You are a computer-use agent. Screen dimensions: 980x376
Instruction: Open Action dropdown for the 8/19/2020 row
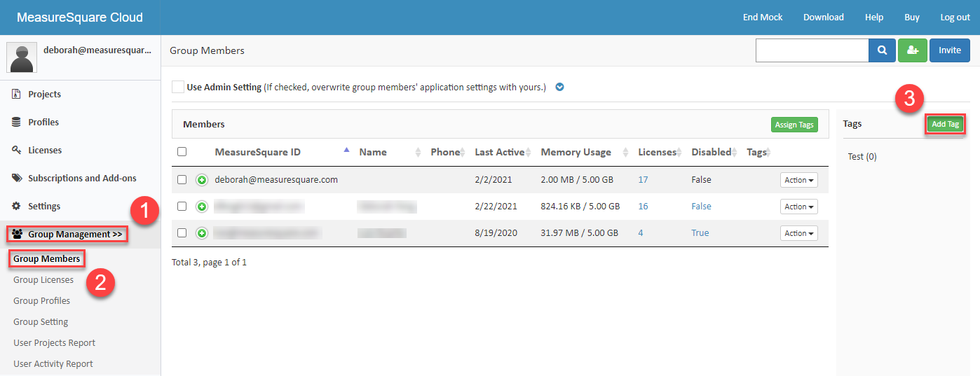[799, 233]
